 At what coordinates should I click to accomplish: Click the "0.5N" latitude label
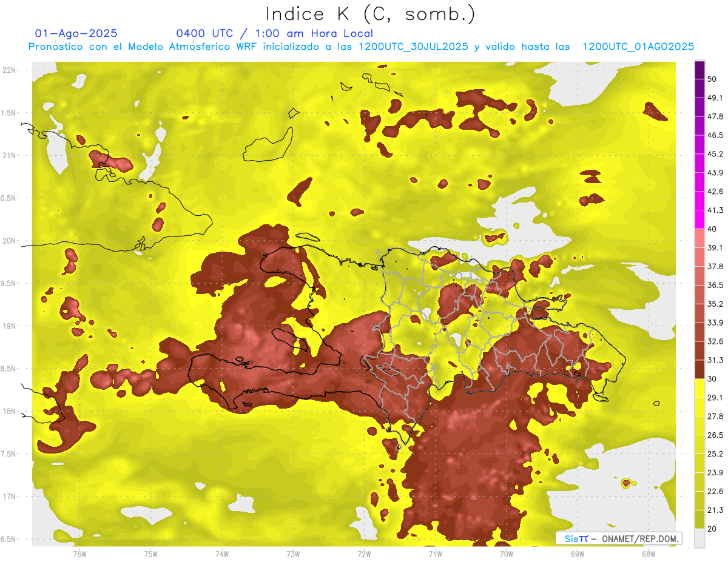[8, 198]
